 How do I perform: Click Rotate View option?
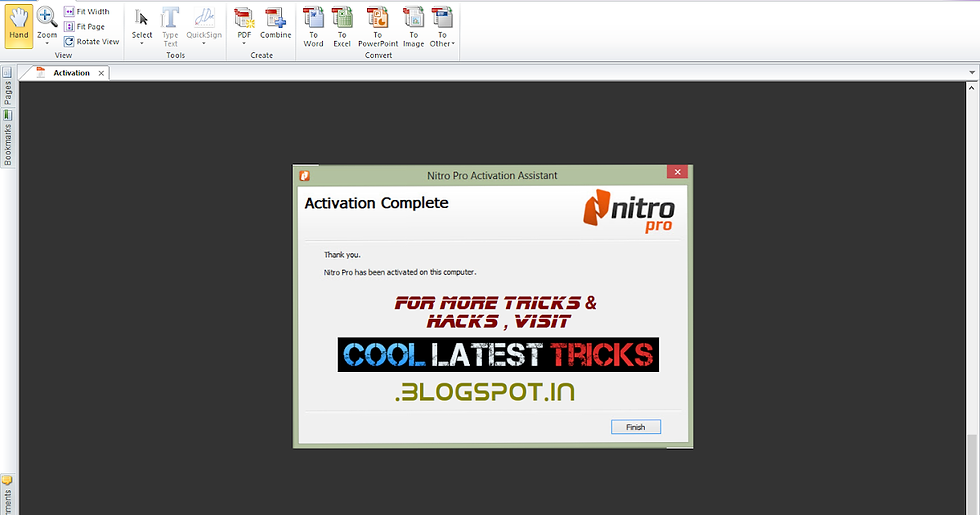(x=91, y=41)
